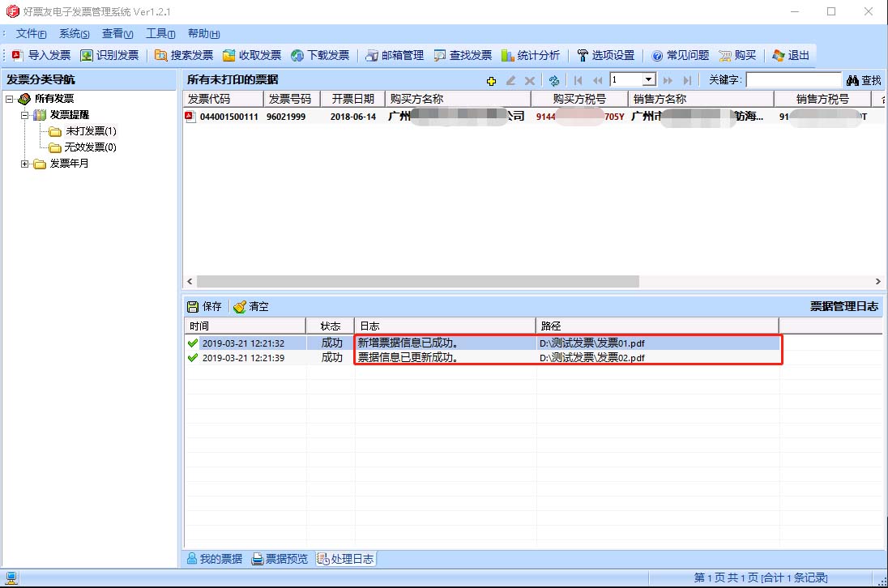Click the 清空 clear log button
The width and height of the screenshot is (888, 588).
click(251, 306)
